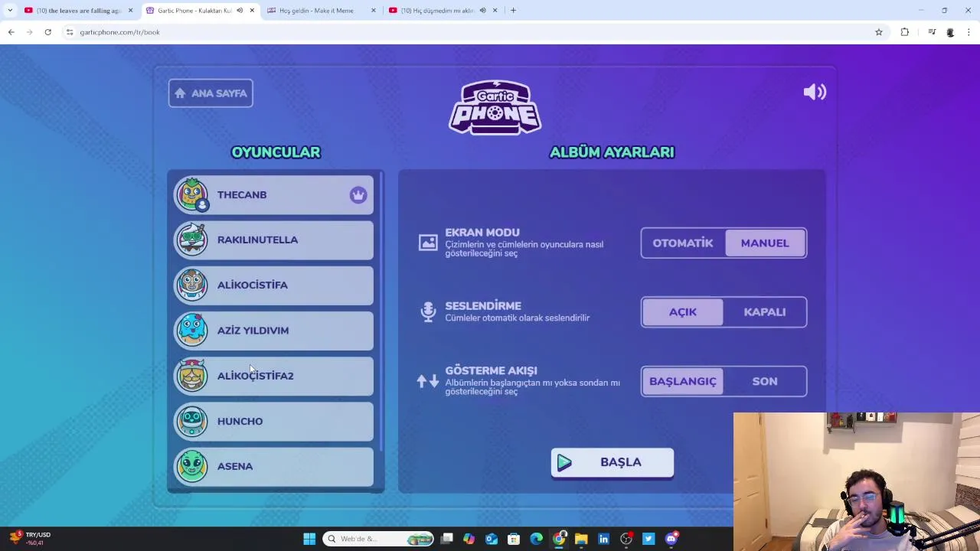This screenshot has width=980, height=551.
Task: Close the 'Make it Meme' tab
Action: point(374,11)
